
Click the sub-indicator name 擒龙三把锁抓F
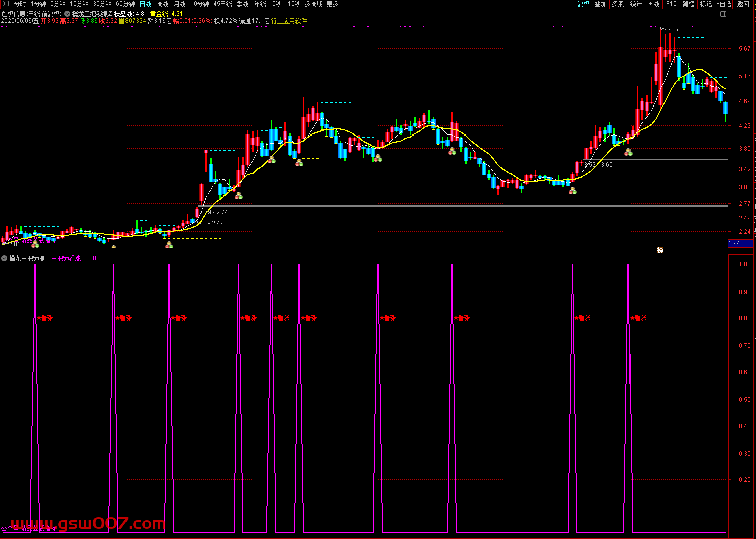(29, 258)
